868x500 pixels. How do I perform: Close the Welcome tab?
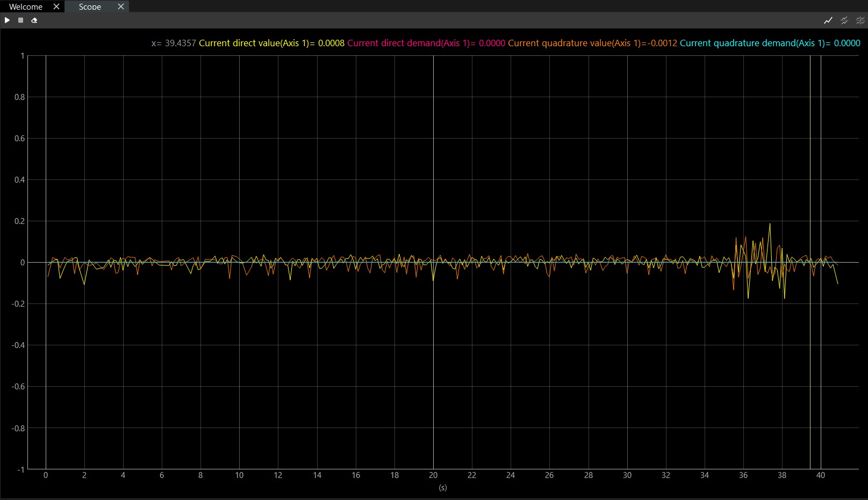click(x=56, y=7)
